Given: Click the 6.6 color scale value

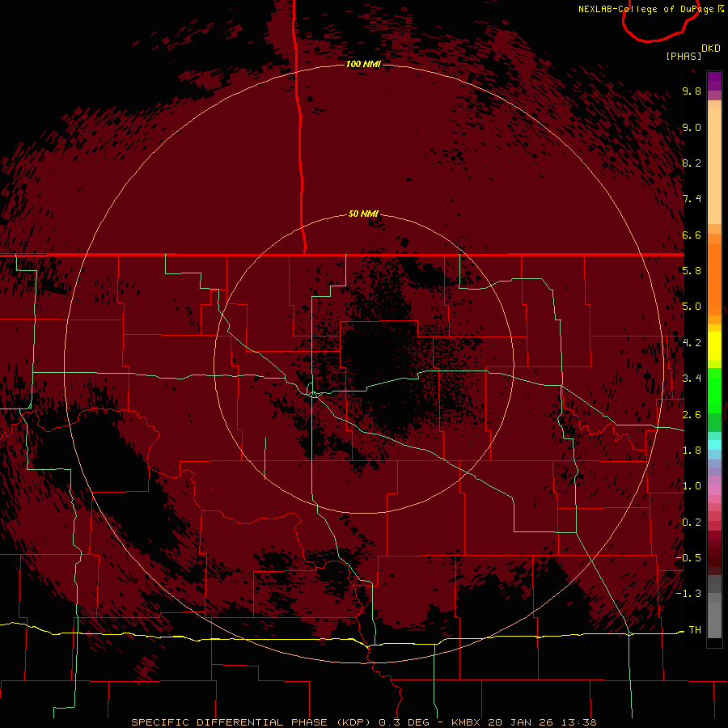Looking at the screenshot, I should coord(692,235).
